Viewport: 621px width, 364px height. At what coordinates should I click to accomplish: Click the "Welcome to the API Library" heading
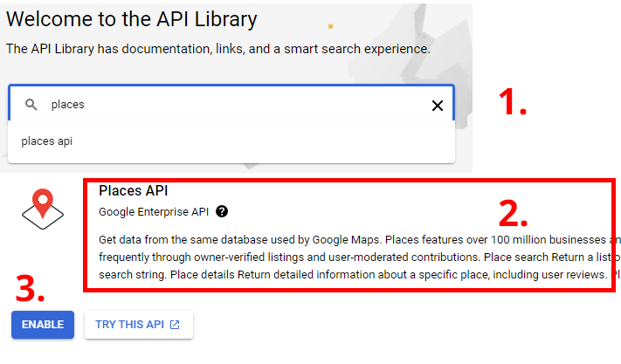pos(132,17)
